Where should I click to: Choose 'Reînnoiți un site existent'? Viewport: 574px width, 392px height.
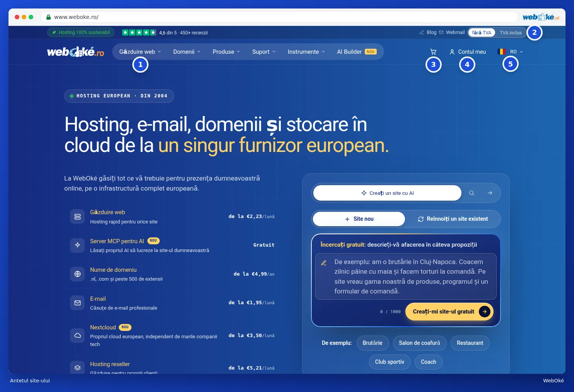[453, 219]
